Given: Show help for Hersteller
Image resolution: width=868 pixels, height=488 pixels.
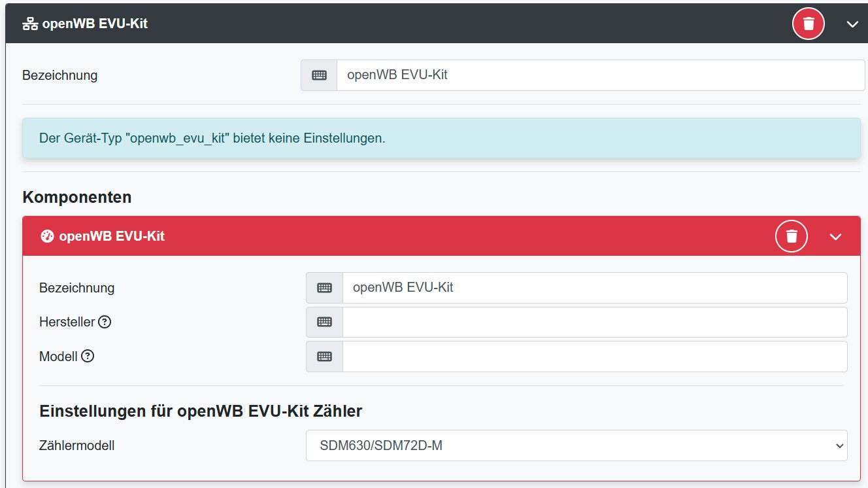Looking at the screenshot, I should point(105,322).
